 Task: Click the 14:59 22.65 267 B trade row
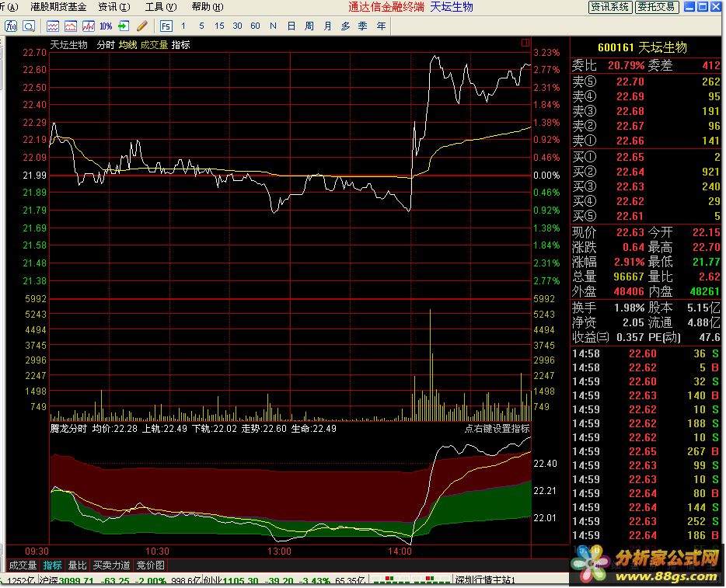[x=646, y=451]
